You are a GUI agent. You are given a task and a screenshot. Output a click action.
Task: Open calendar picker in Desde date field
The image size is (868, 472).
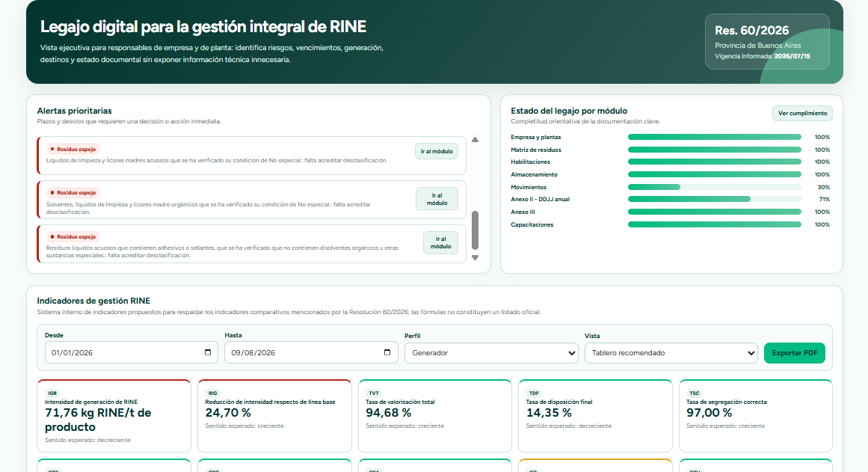coord(208,352)
